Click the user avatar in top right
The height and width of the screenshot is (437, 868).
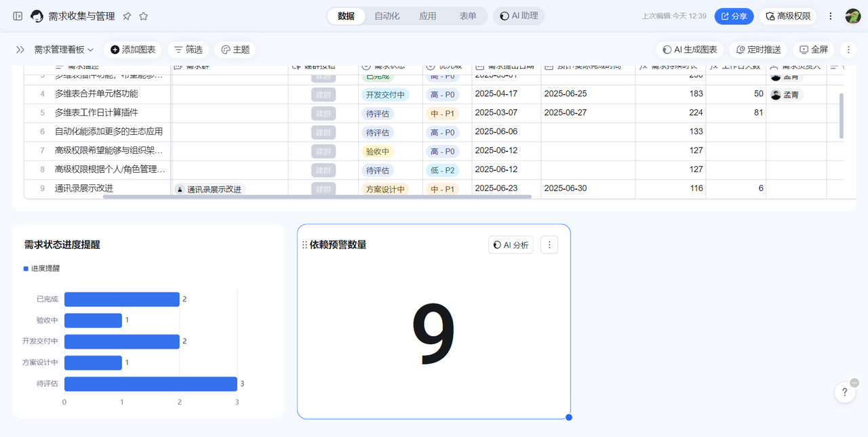click(852, 16)
